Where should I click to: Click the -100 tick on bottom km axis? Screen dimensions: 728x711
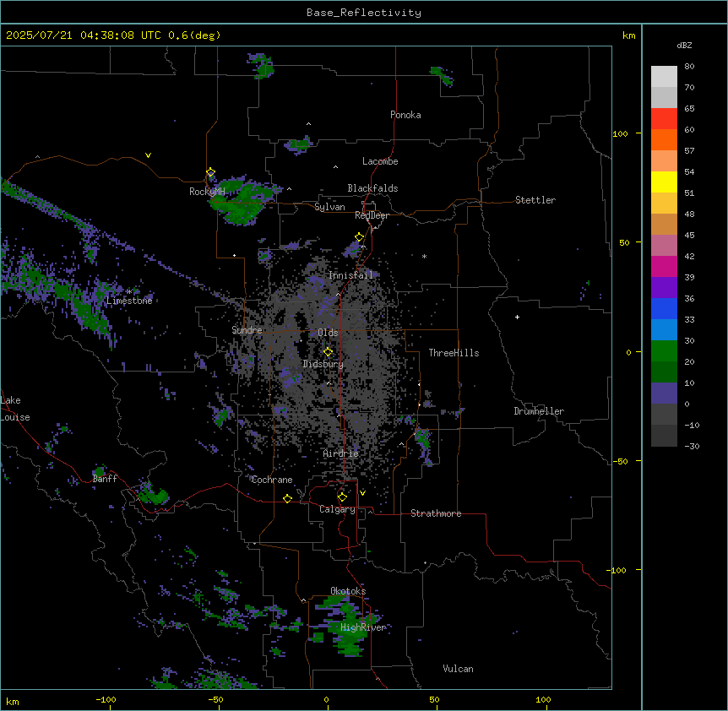[106, 699]
